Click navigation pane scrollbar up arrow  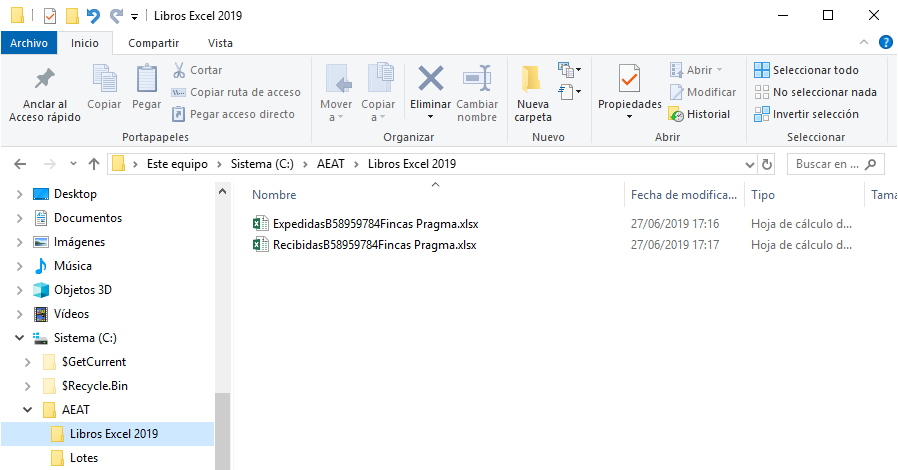[x=222, y=192]
